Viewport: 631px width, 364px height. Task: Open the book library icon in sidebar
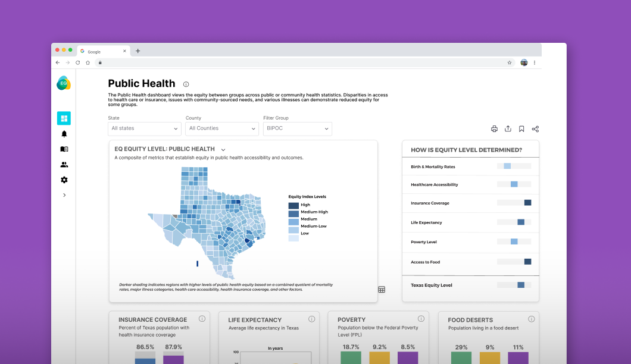coord(64,149)
